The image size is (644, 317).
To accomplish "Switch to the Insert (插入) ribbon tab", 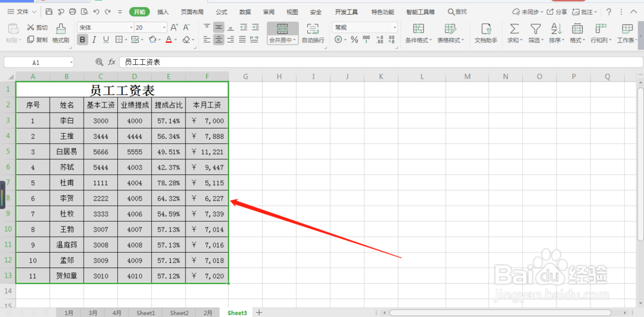I will [163, 12].
